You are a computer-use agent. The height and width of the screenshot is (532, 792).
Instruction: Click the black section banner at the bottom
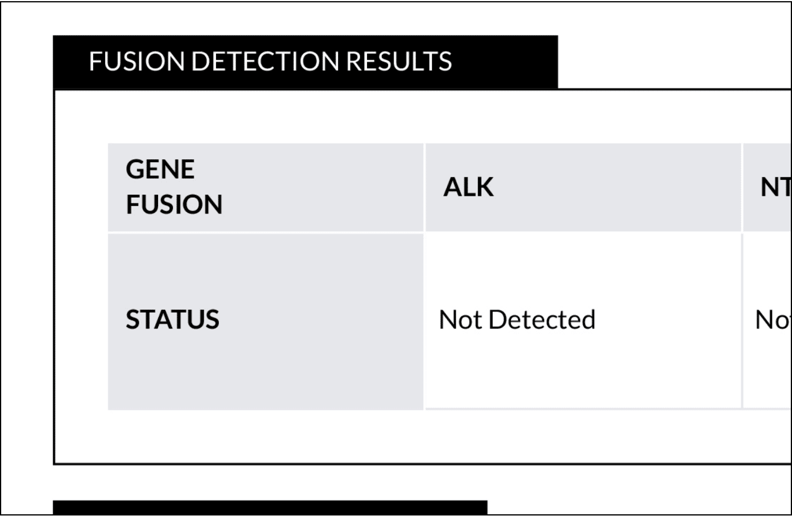pyautogui.click(x=270, y=507)
